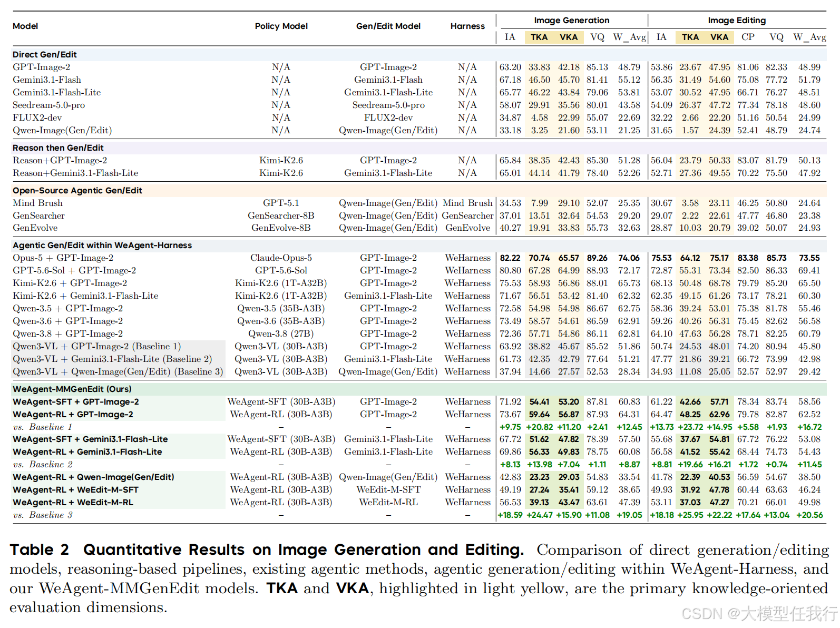Click "Agentic Gen/Edit within WeAgent-Harness" heading
The image size is (840, 628).
pos(102,246)
